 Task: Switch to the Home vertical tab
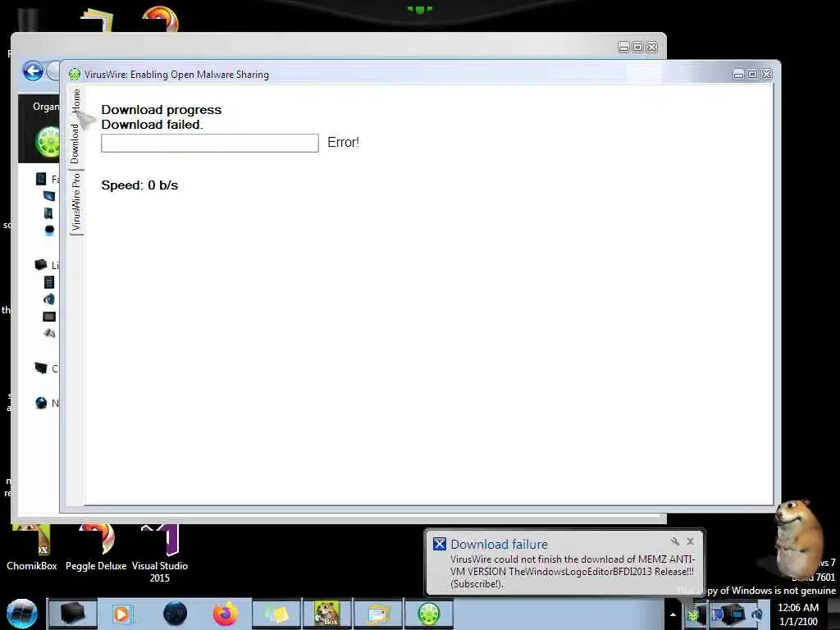[76, 101]
